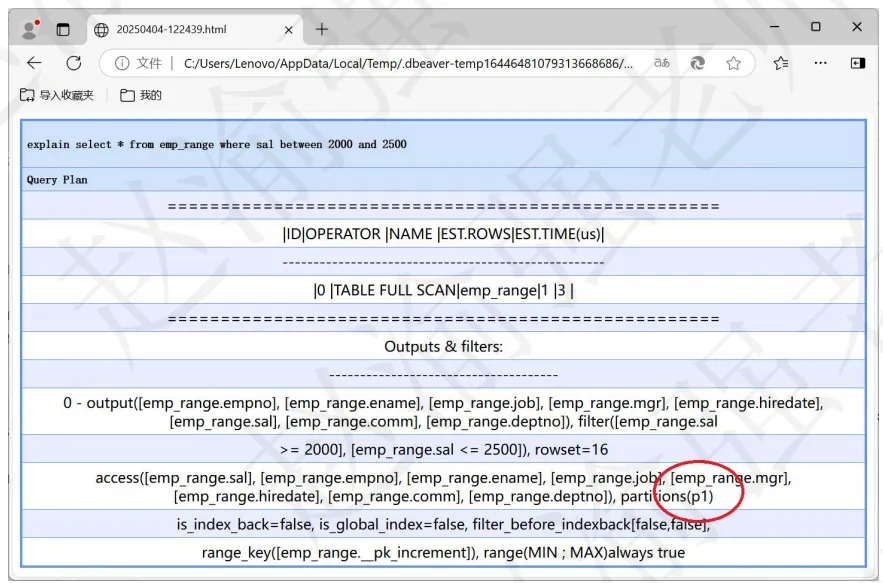Select the access emp_range.sal row

[x=443, y=487]
